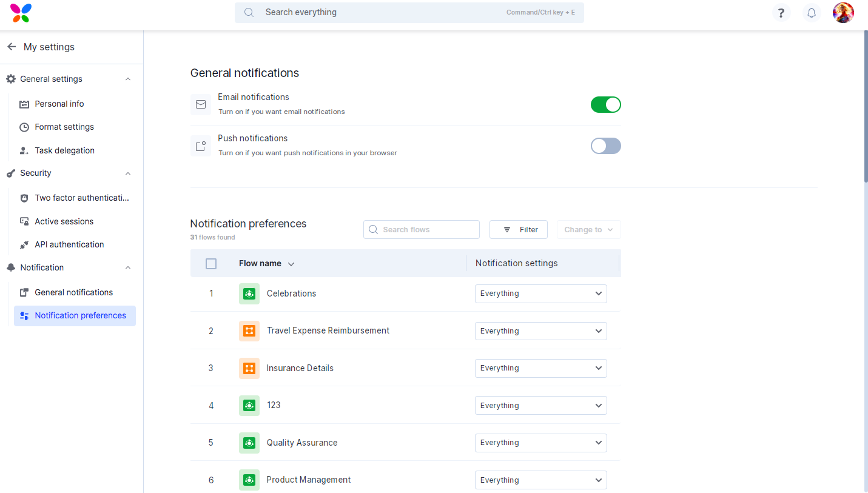Screen dimensions: 868x493
Task: Click the Task delegation person icon
Action: click(24, 150)
